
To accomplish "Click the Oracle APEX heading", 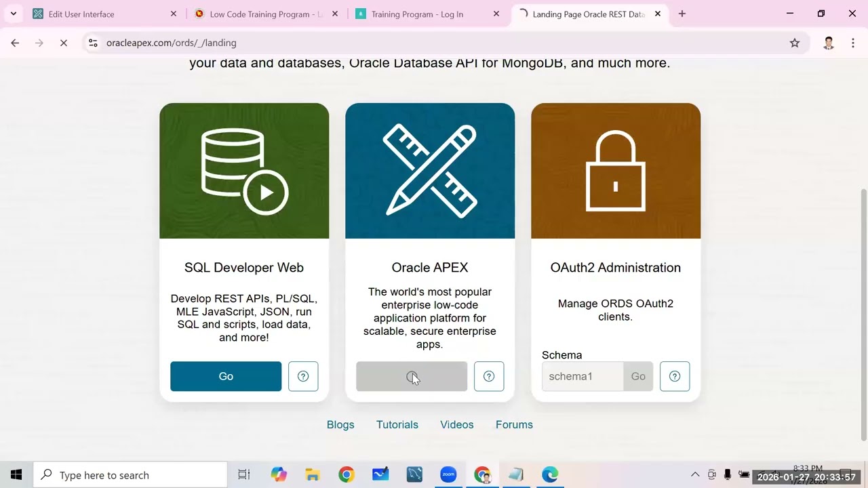I will pos(430,268).
